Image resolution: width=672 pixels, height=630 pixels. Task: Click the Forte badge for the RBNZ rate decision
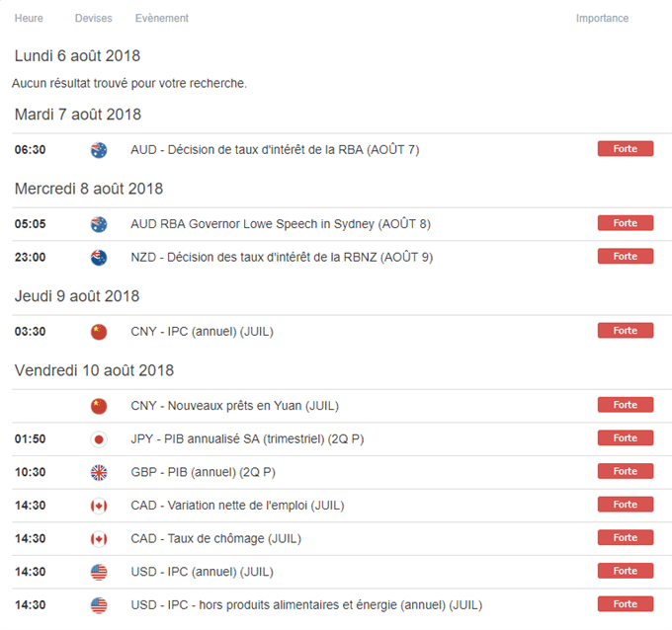[626, 256]
